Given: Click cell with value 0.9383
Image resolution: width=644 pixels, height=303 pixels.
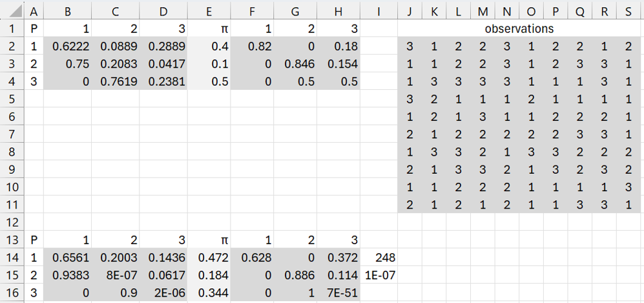Looking at the screenshot, I should [68, 275].
